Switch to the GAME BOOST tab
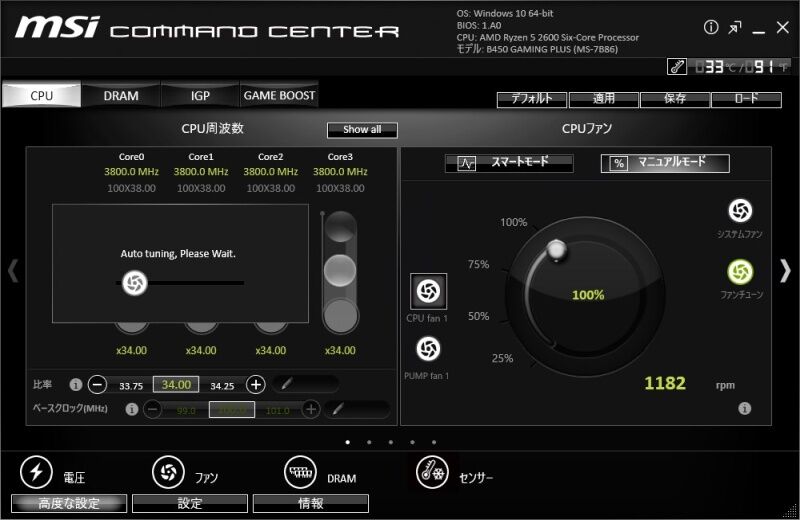 279,95
